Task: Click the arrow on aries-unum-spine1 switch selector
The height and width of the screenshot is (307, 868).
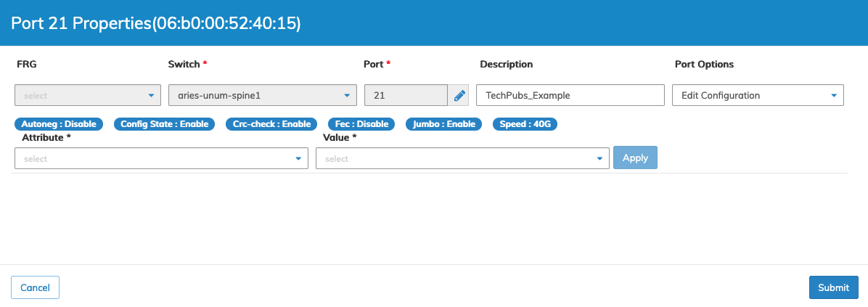Action: pyautogui.click(x=347, y=96)
